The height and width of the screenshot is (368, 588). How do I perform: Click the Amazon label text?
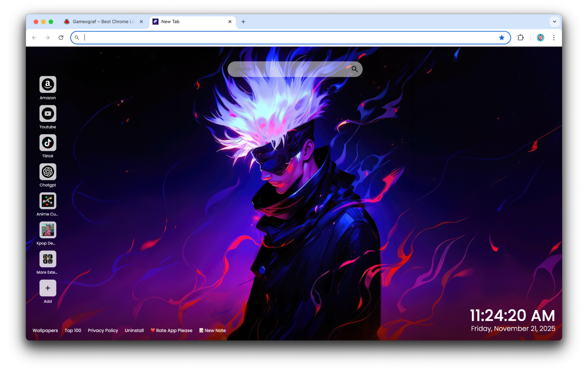[x=48, y=98]
